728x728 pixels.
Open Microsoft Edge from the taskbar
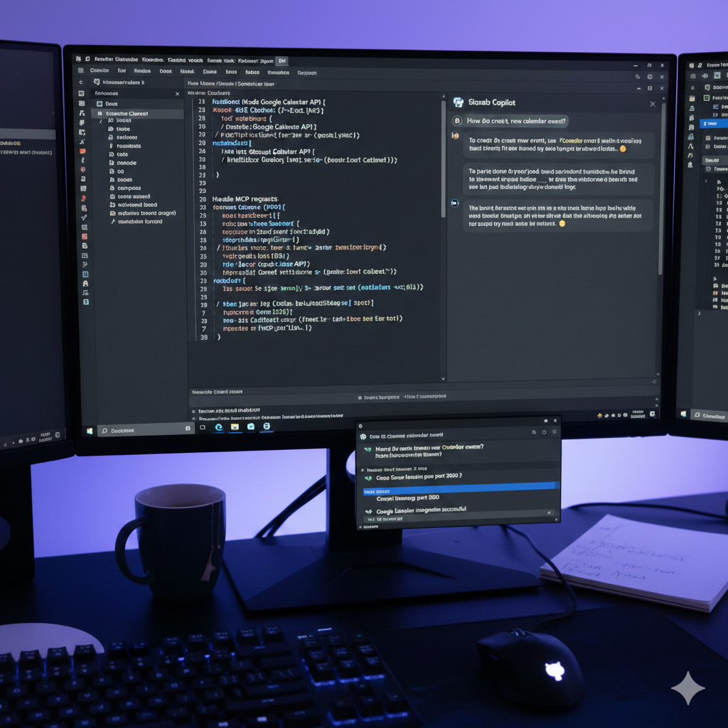219,427
